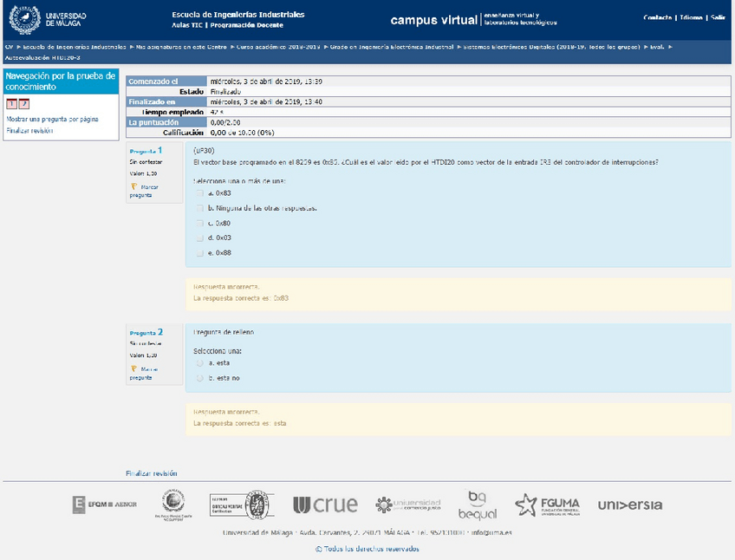Click Contacto in the top bar
Viewport: 735px width, 560px height.
pyautogui.click(x=658, y=17)
